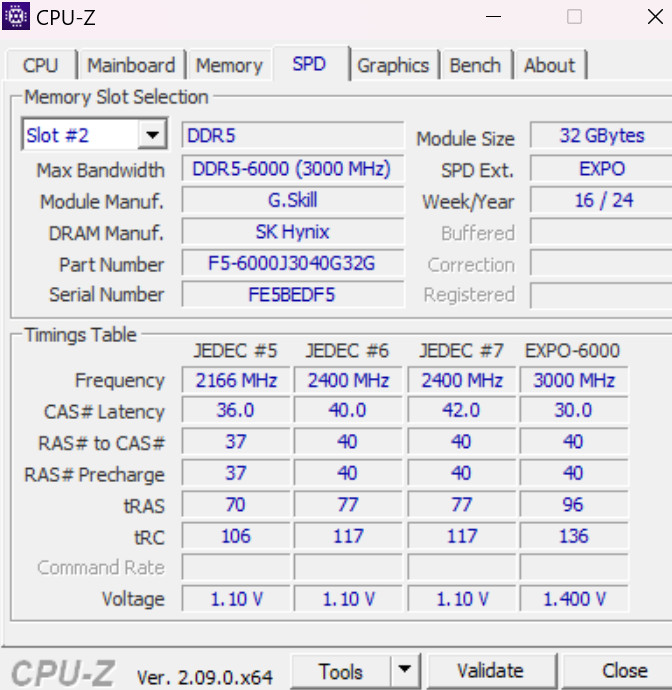Screen dimensions: 672x690
Task: Click the CAS# Latency 42.0 cell
Action: click(461, 410)
